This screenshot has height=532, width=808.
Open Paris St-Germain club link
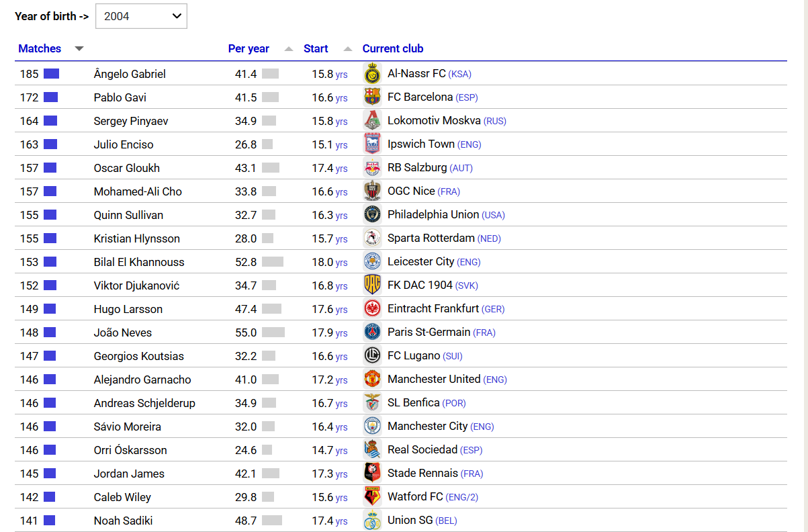coord(429,332)
